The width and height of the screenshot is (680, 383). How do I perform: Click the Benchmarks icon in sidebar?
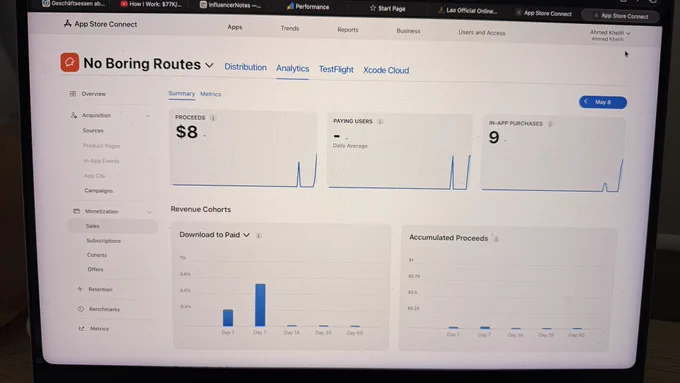tap(81, 309)
